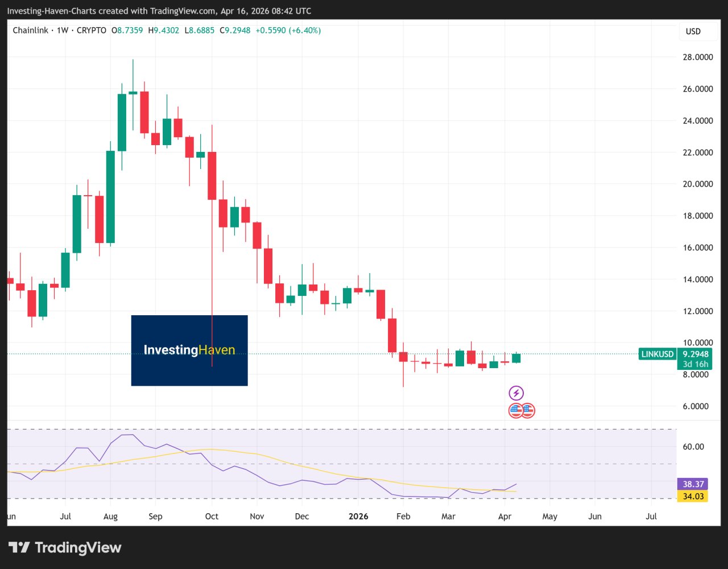Click the RSI 60.00 scale label
Screen dimensions: 728x569
point(694,447)
